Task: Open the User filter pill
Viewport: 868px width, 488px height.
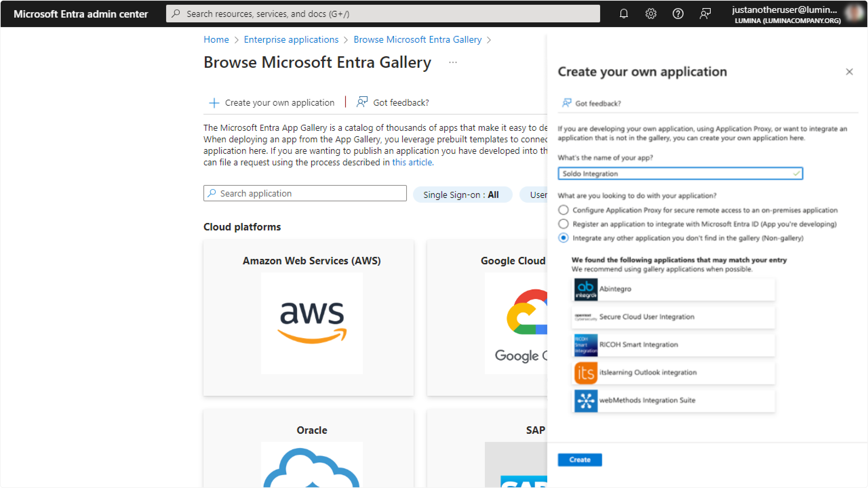Action: (x=534, y=195)
